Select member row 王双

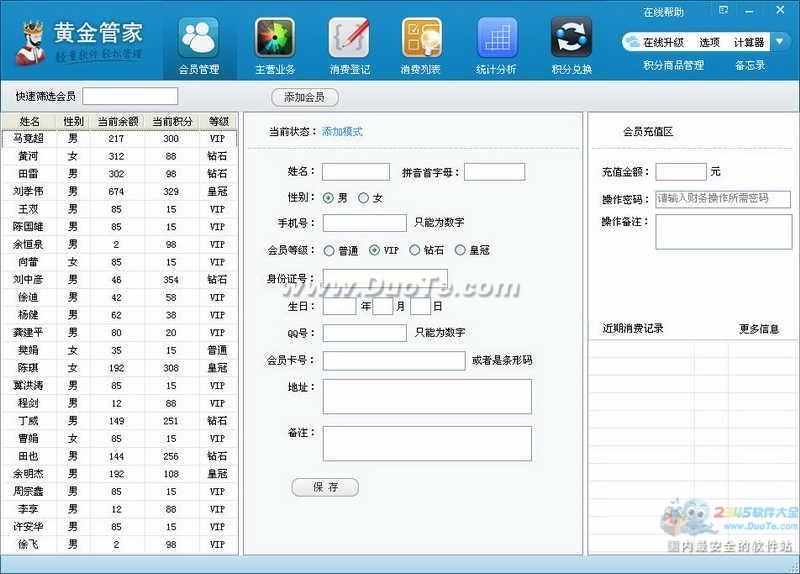[x=119, y=209]
